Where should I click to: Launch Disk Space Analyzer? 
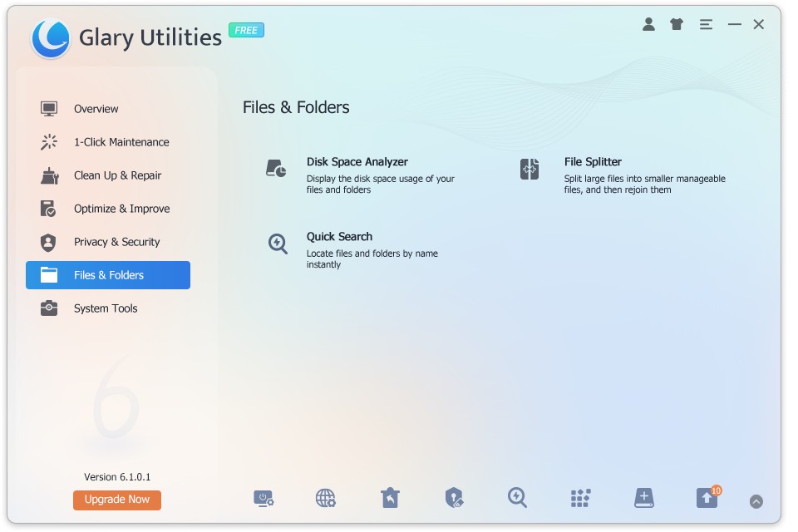357,162
